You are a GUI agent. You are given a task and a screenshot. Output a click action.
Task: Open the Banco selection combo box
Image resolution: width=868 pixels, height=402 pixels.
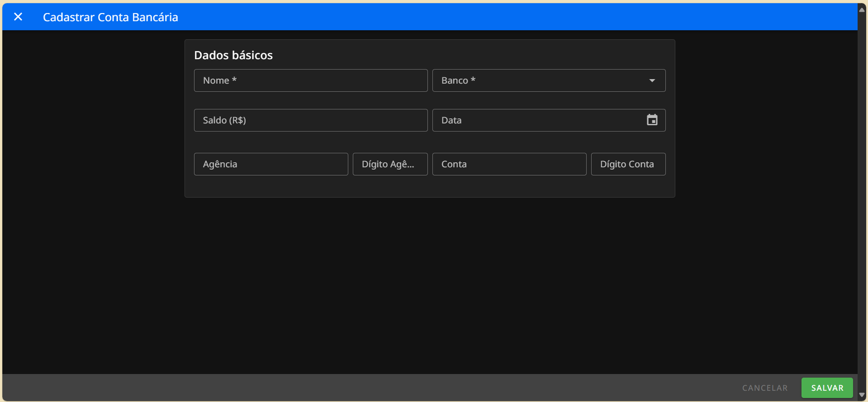[x=542, y=80]
